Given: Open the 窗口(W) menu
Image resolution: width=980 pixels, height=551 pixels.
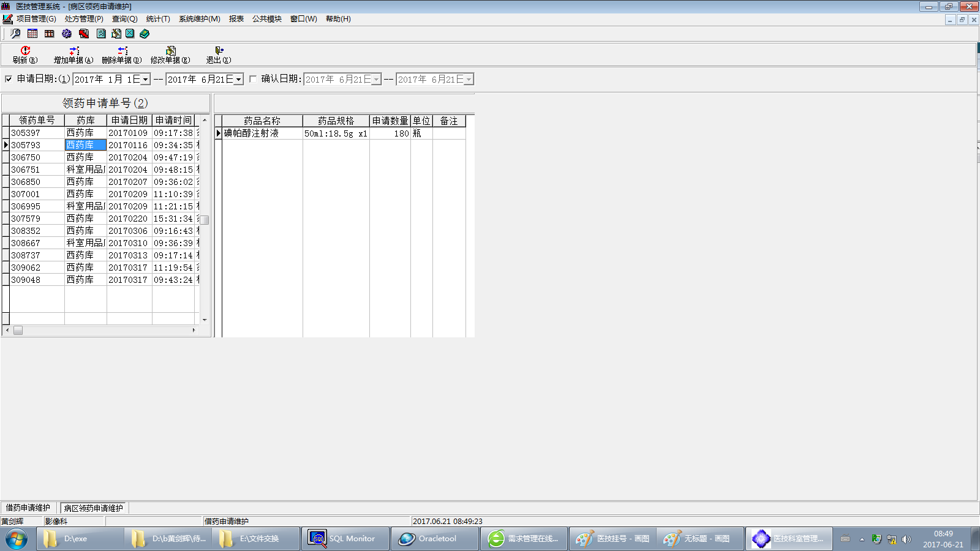Looking at the screenshot, I should (304, 19).
